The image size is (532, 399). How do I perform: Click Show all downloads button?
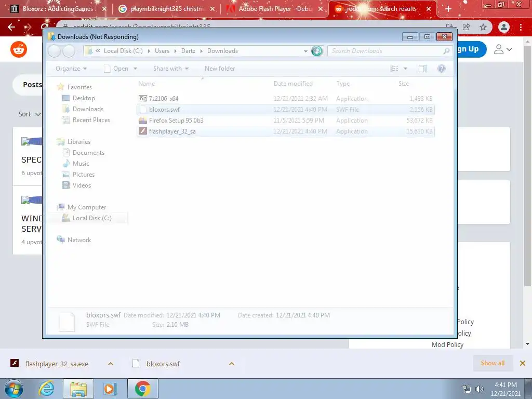tap(493, 363)
